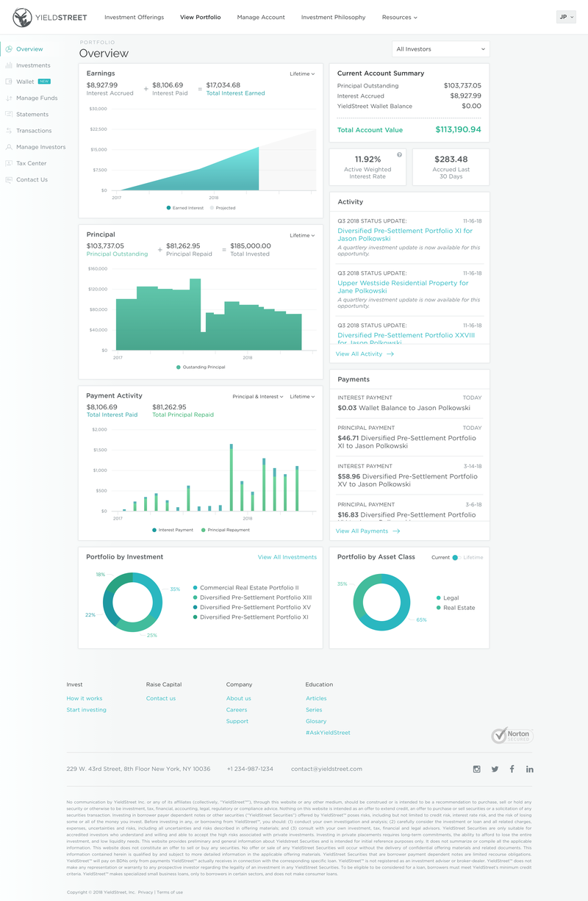Toggle the Principal Repayment legend marker
588x901 pixels.
click(x=204, y=529)
